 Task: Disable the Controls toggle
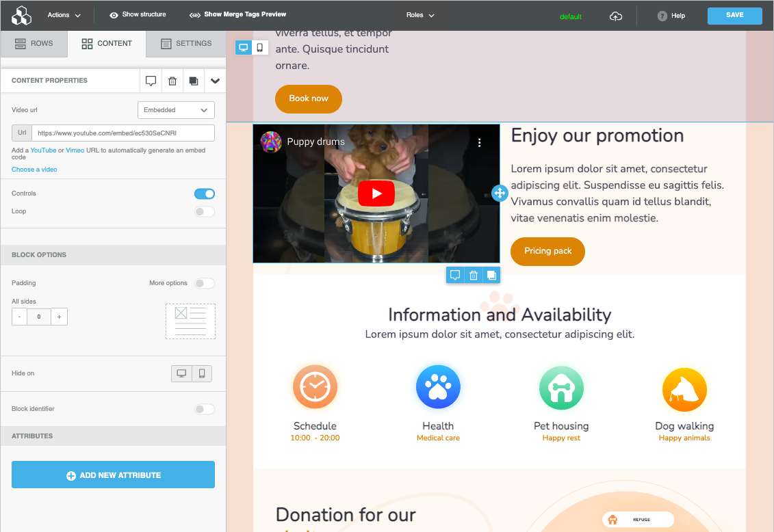click(205, 194)
